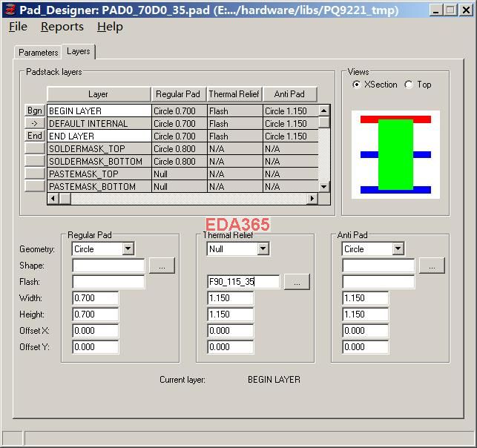Click BEGIN LAYER anti pad Circle 1.150 cell

pyautogui.click(x=291, y=111)
